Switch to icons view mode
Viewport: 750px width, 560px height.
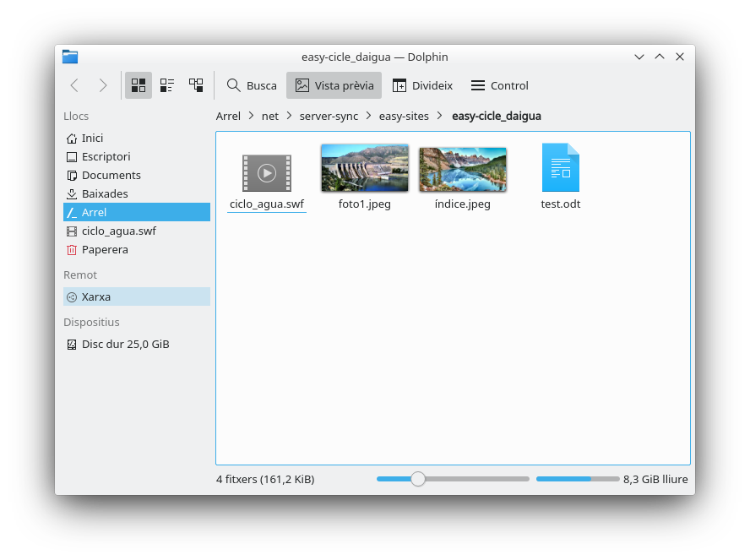pyautogui.click(x=139, y=85)
